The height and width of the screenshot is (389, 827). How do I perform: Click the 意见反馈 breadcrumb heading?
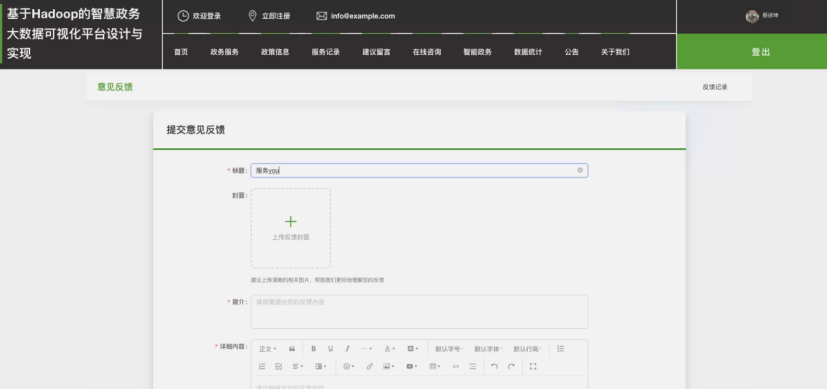115,87
